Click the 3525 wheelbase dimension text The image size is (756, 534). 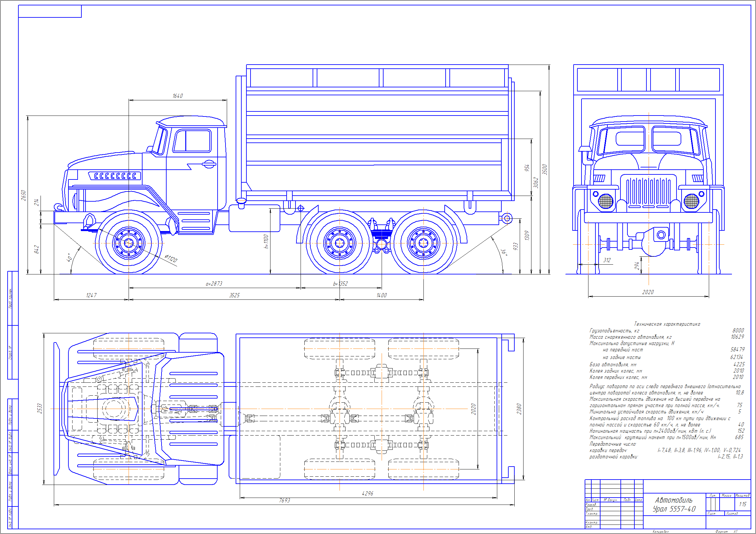click(x=234, y=295)
